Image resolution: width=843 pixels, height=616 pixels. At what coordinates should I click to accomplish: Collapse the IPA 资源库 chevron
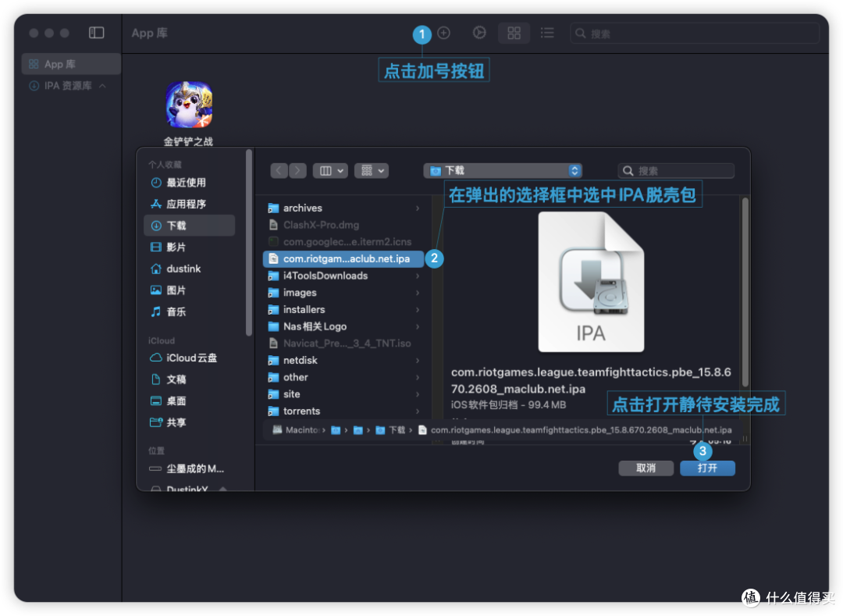click(103, 85)
